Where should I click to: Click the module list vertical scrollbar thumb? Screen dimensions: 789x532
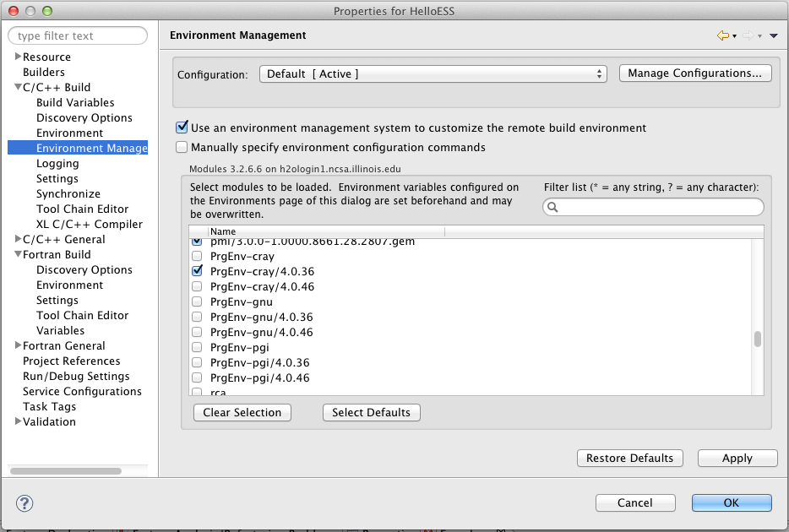[758, 339]
